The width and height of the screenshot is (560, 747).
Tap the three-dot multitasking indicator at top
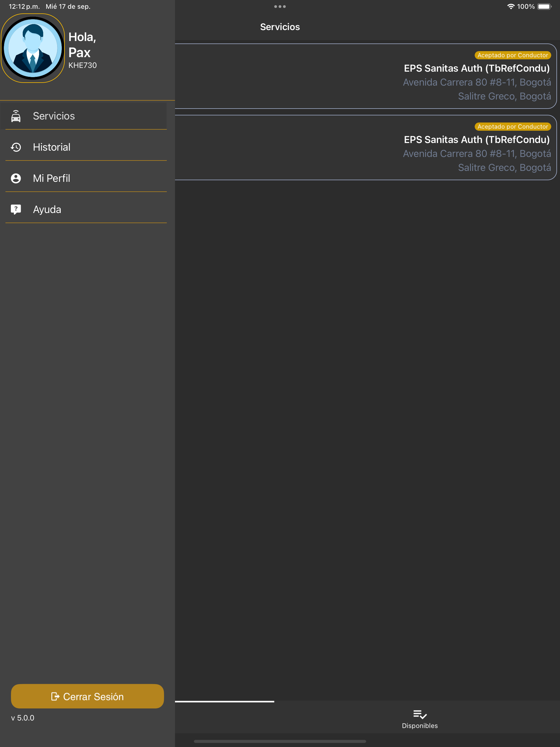[280, 6]
